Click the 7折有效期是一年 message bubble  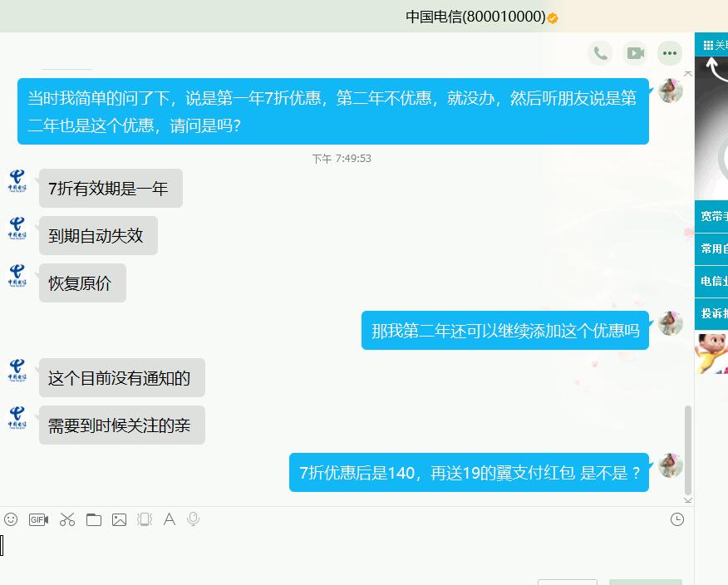click(111, 189)
